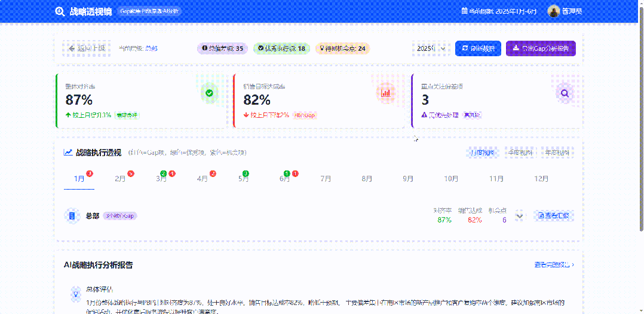The height and width of the screenshot is (314, 644).
Task: Click the 导出Gap分析报告 button
Action: point(541,48)
